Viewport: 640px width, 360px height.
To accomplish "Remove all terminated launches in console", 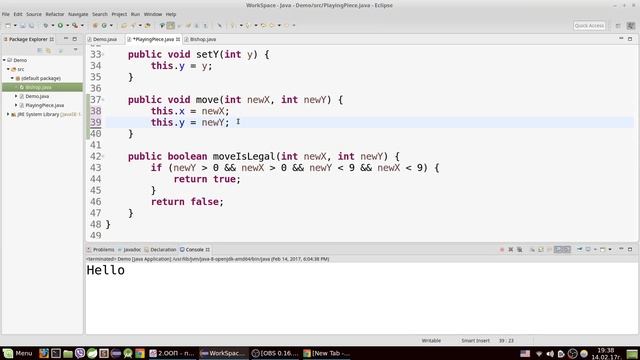I will tap(519, 249).
